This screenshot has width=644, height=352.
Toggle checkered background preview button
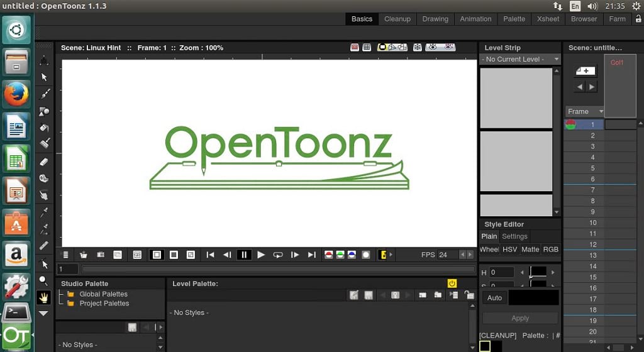pos(191,255)
